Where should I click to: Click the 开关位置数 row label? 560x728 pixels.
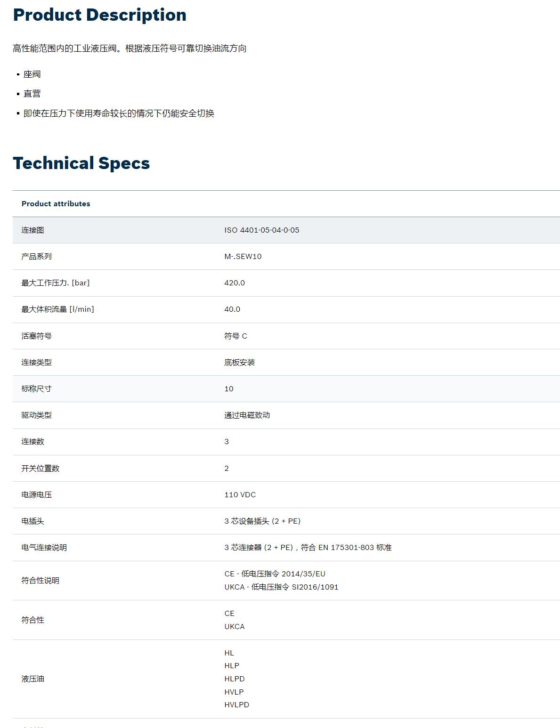coord(40,468)
